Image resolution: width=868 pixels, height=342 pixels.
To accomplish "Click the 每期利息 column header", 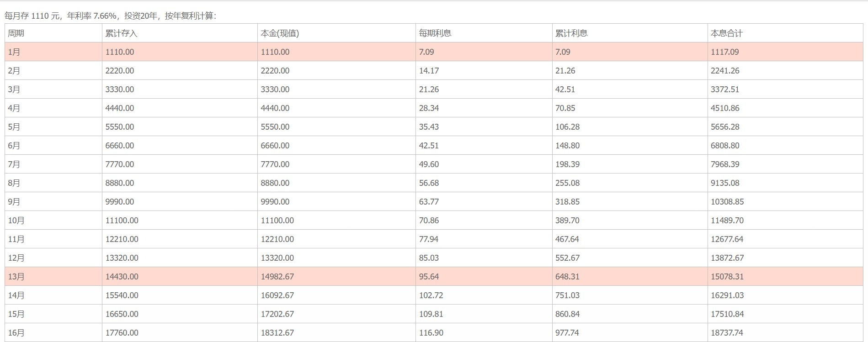I will (484, 33).
